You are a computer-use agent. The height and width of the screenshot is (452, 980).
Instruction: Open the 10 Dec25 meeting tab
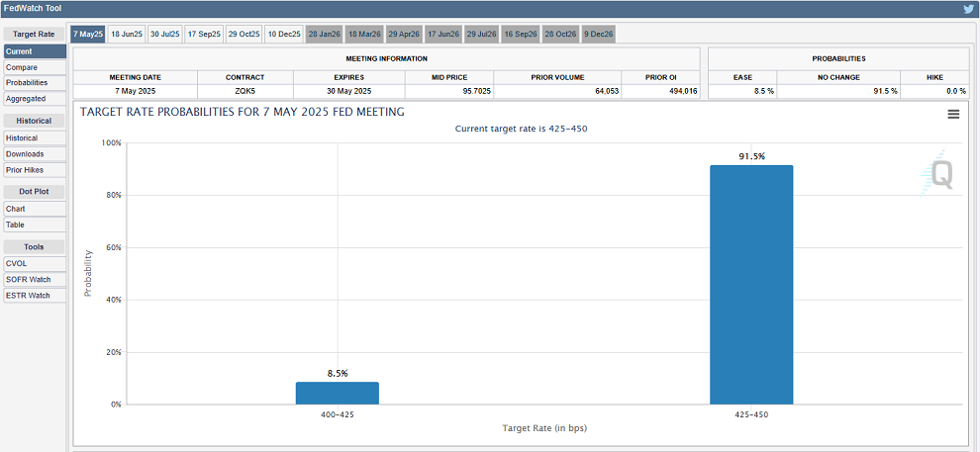283,34
